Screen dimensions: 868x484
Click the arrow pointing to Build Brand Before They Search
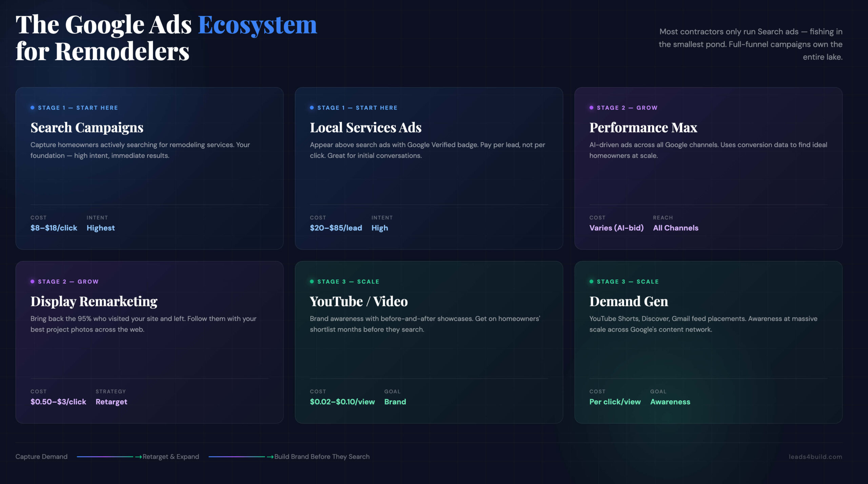pos(270,457)
